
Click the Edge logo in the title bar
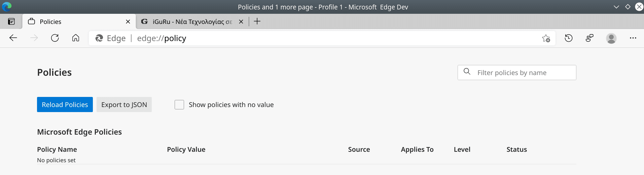point(7,7)
